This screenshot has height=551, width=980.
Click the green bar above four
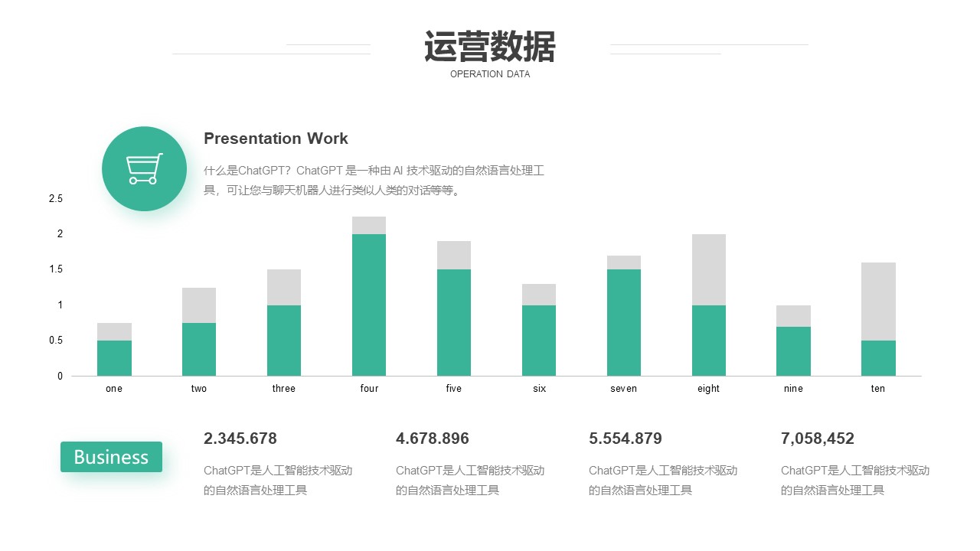pyautogui.click(x=369, y=305)
